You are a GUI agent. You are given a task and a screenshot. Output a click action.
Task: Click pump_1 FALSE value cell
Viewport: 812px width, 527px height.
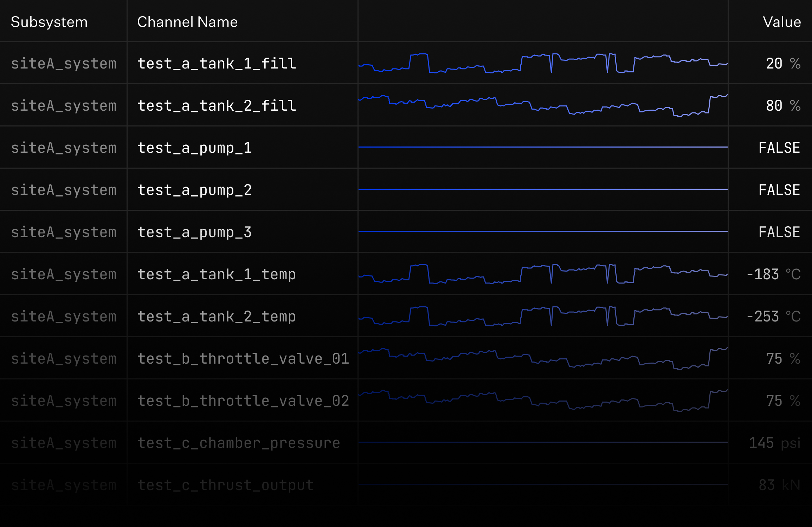(779, 148)
